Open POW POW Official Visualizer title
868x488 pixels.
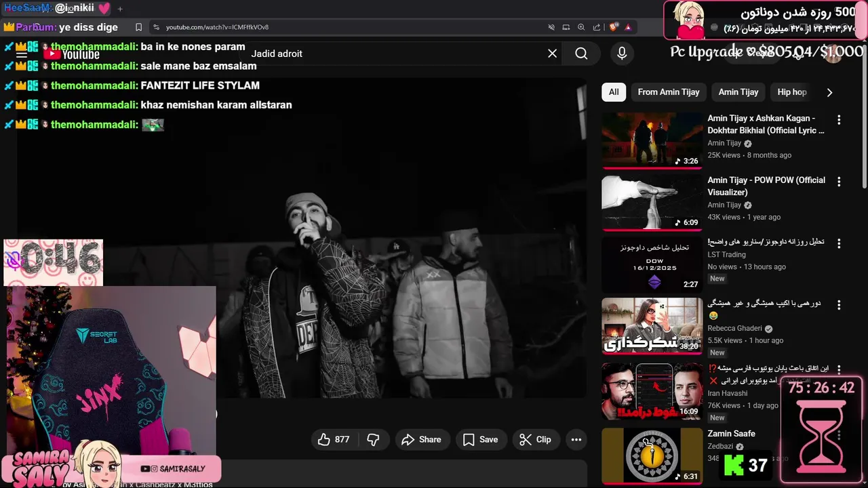click(x=766, y=186)
